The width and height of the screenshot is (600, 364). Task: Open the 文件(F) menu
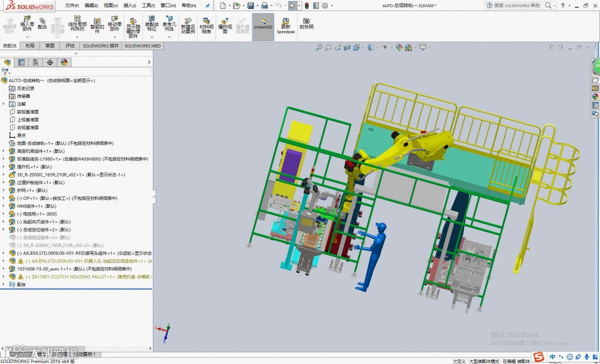coord(72,6)
